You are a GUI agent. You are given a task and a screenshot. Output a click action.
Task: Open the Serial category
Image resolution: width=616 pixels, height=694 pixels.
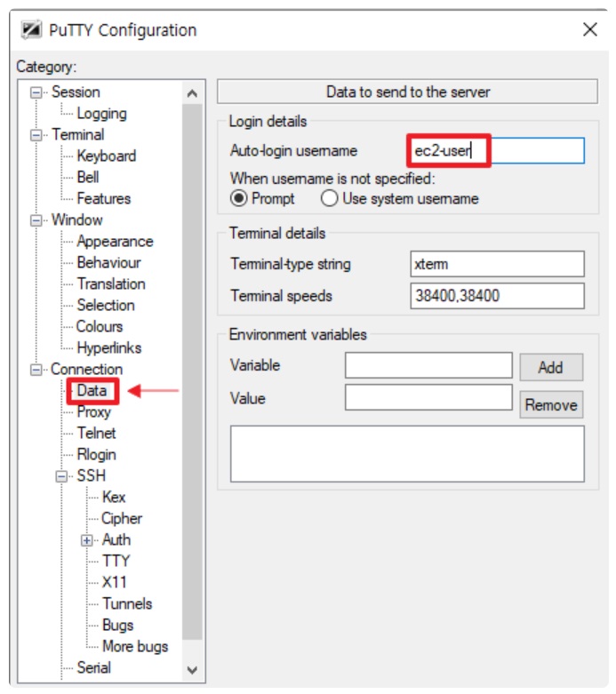point(94,668)
